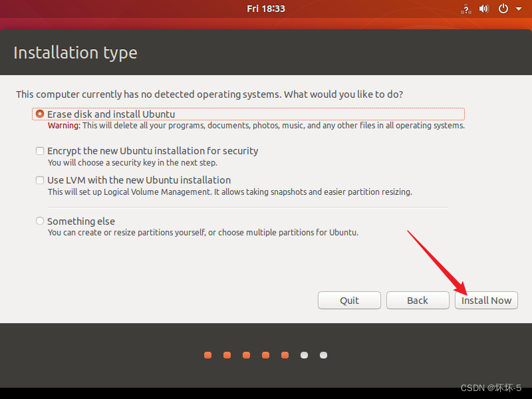Click the Warning text about deleting files
Screen dimensions: 532x399
coord(256,126)
